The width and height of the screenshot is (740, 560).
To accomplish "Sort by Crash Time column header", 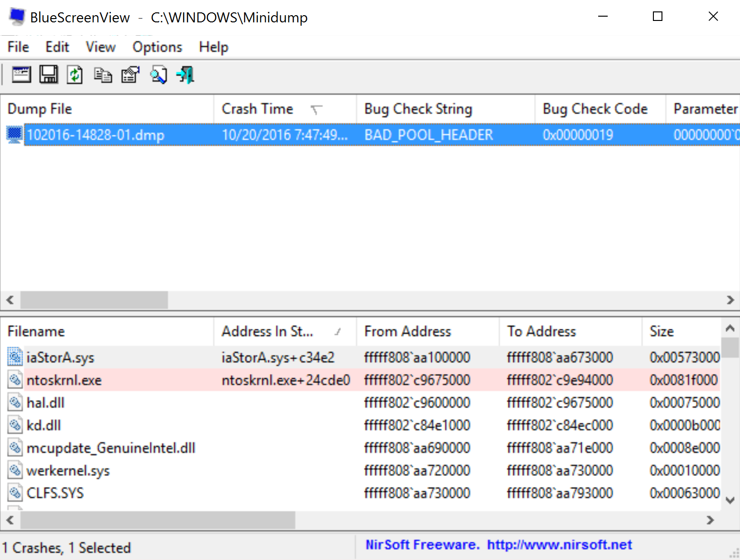I will point(285,109).
